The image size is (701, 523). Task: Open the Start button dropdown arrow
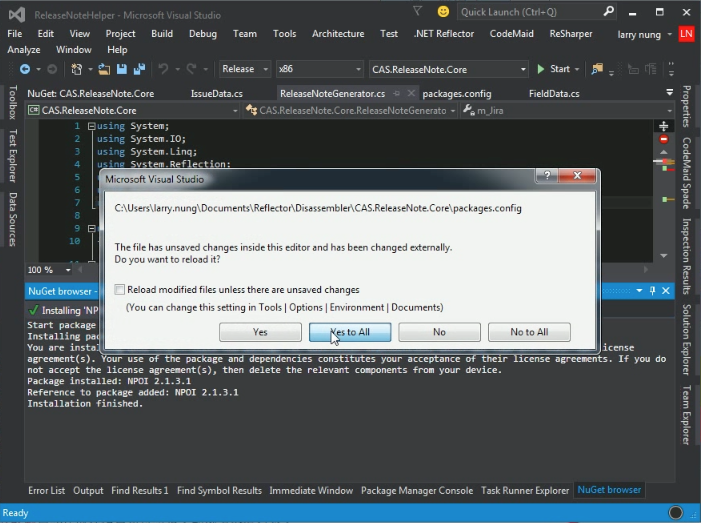[x=577, y=69]
